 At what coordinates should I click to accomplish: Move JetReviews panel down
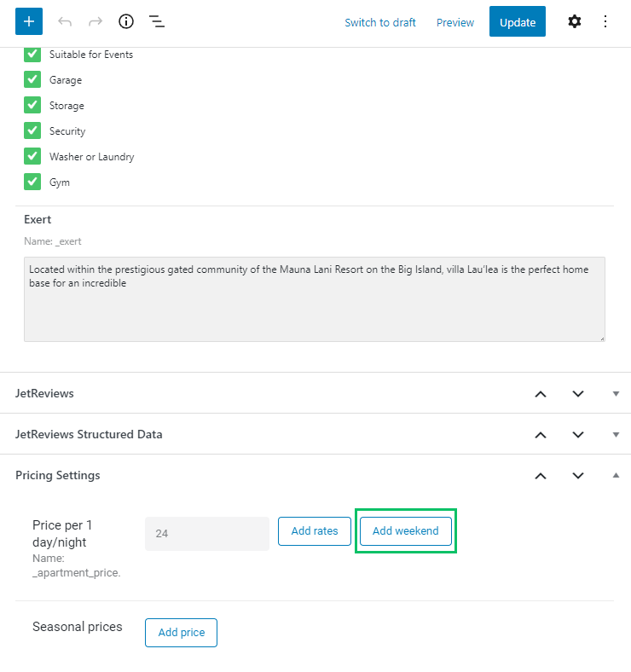pos(578,394)
